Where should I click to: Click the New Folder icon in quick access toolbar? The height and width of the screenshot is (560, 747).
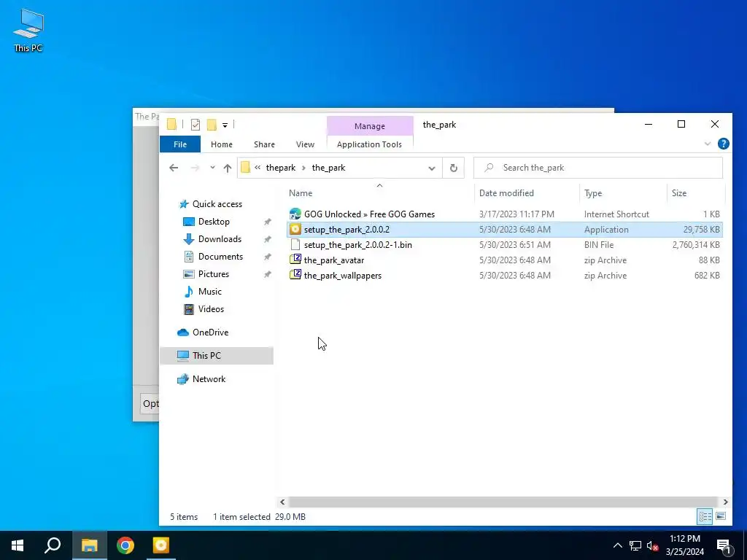coord(212,125)
